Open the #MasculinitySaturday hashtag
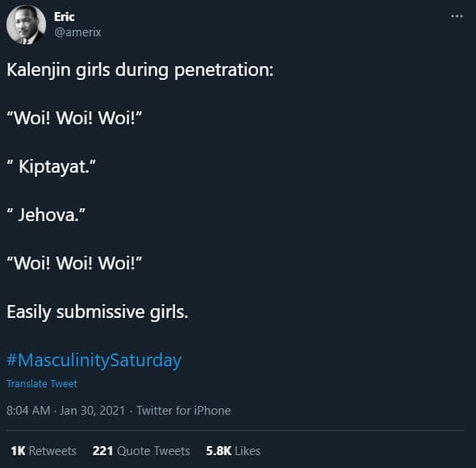The width and height of the screenshot is (476, 468). coord(94,361)
